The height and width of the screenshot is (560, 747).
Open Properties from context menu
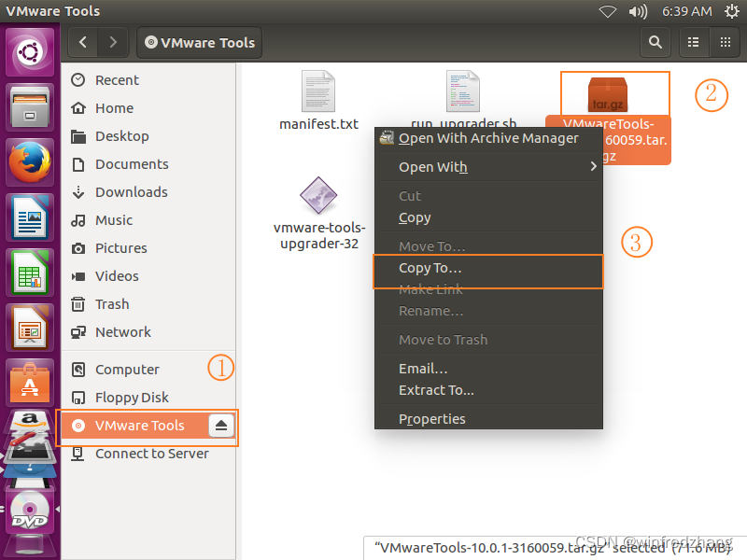pos(488,419)
